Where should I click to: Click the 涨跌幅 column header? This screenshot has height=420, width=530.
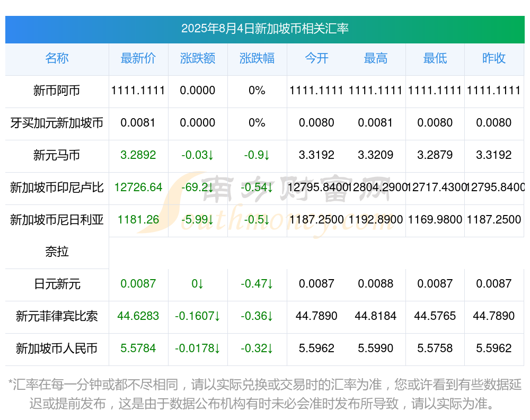257,58
